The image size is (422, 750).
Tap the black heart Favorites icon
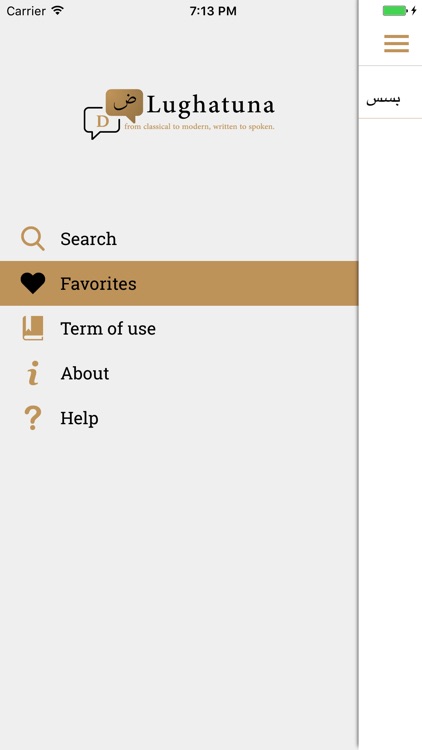point(33,283)
